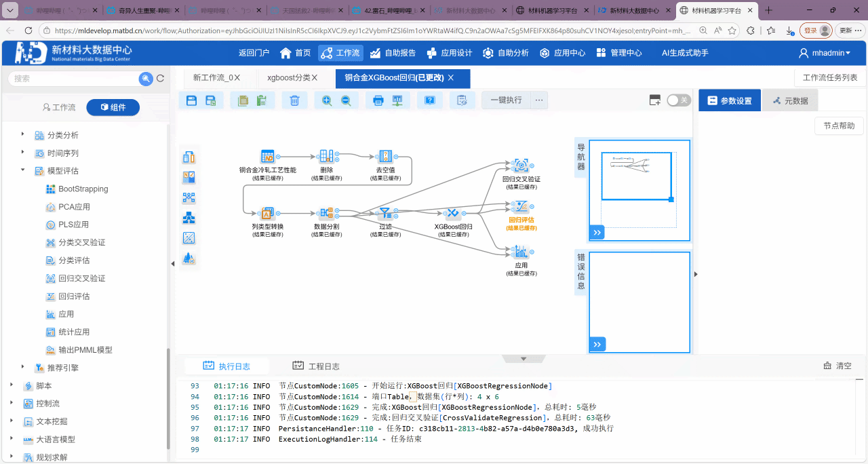Click the print icon in toolbar
Viewport: 868px width, 464px height.
point(378,100)
